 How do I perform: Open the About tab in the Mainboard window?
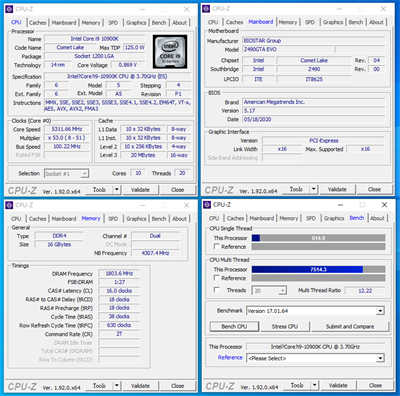point(376,22)
